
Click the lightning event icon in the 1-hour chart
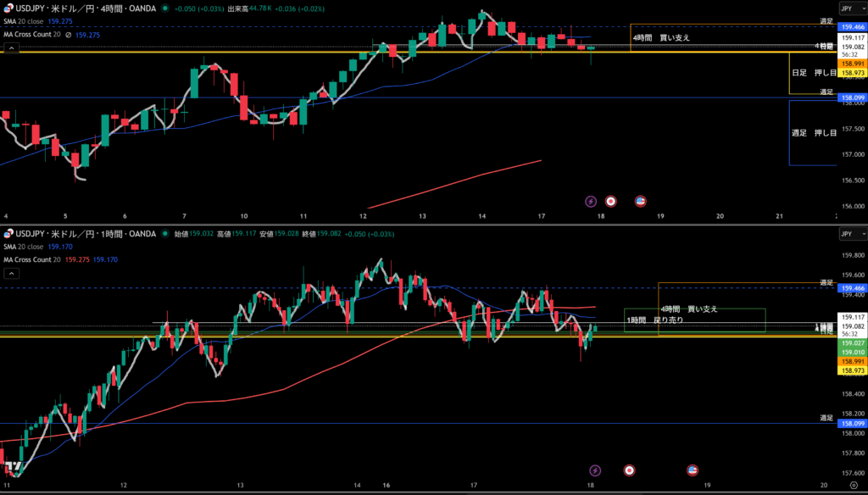point(595,470)
